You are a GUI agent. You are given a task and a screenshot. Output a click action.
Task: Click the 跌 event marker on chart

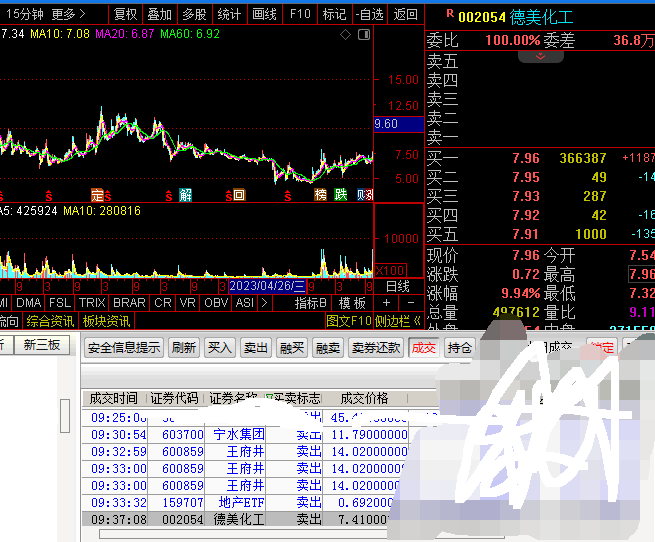click(x=340, y=195)
